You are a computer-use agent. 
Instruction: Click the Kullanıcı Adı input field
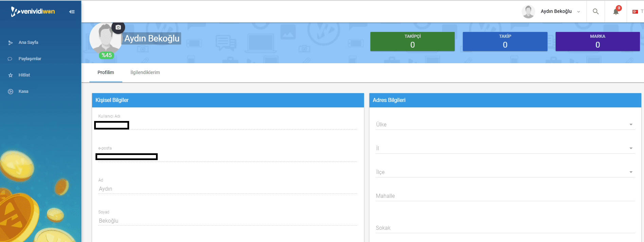click(227, 125)
